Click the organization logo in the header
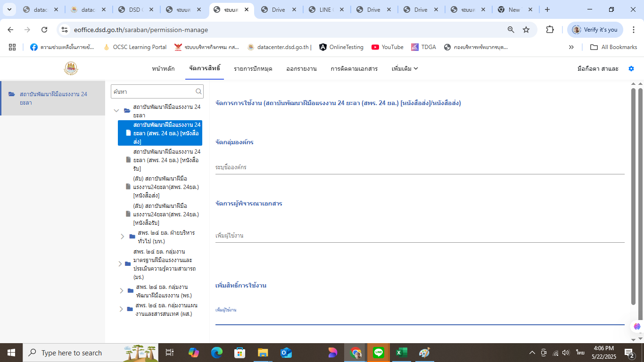This screenshot has width=644, height=362. (71, 69)
